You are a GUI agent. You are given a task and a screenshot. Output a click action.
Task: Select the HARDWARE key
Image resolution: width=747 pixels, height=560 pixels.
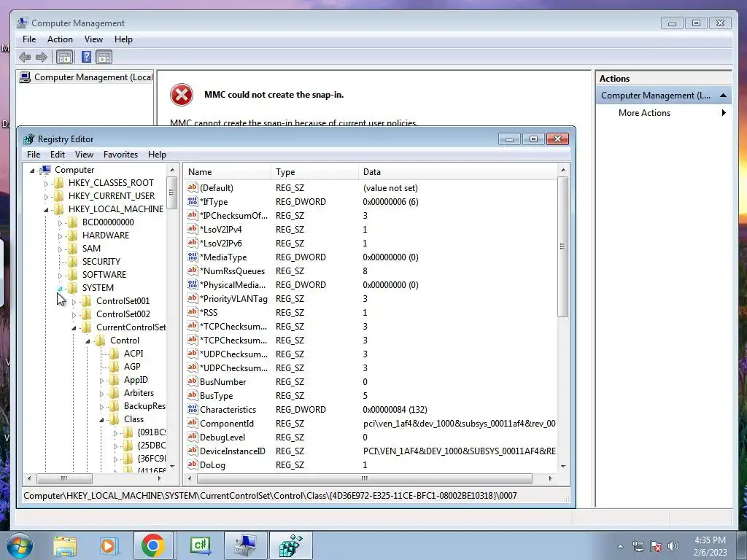point(105,236)
